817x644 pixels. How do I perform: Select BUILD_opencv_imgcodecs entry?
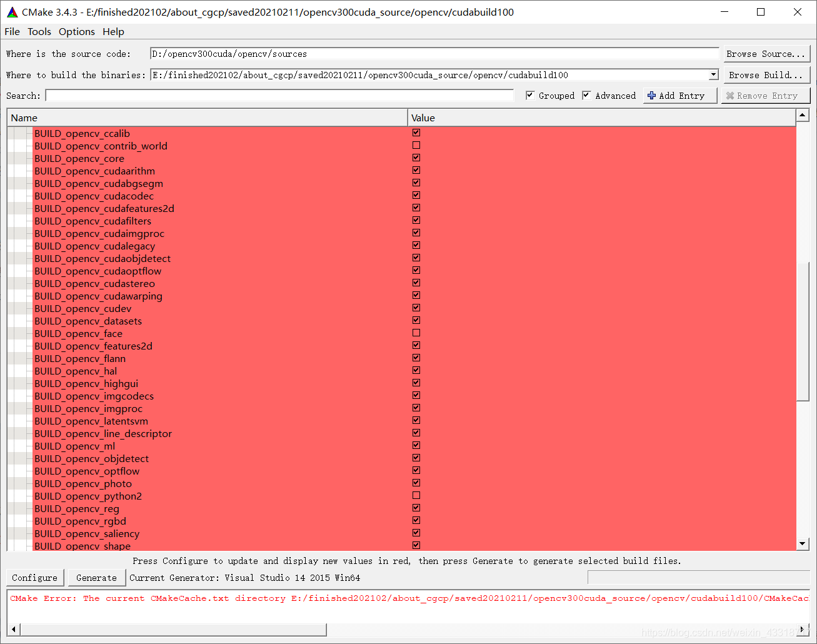94,396
